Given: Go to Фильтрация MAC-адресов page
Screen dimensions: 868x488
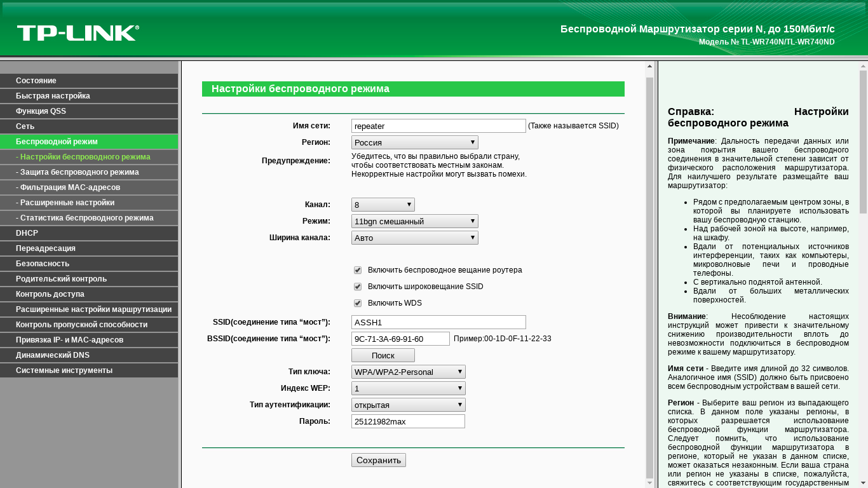Looking at the screenshot, I should click(89, 187).
